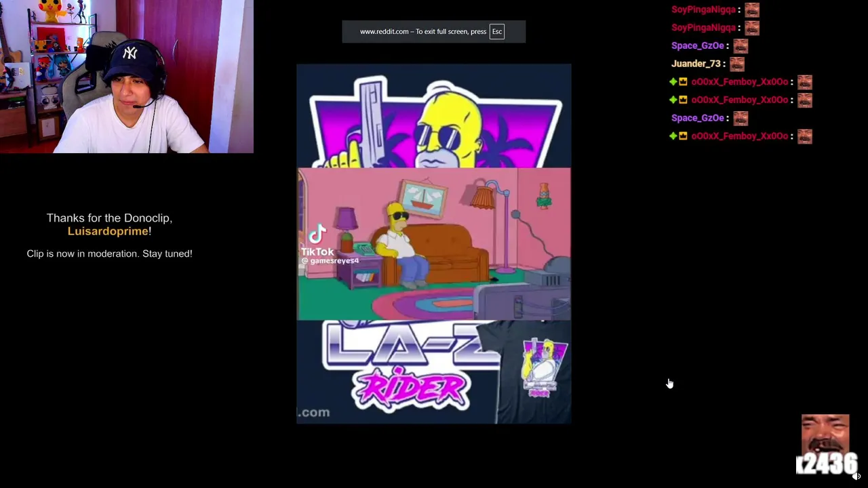Click the laughing face emote above combo counter
868x488 pixels.
pyautogui.click(x=825, y=434)
